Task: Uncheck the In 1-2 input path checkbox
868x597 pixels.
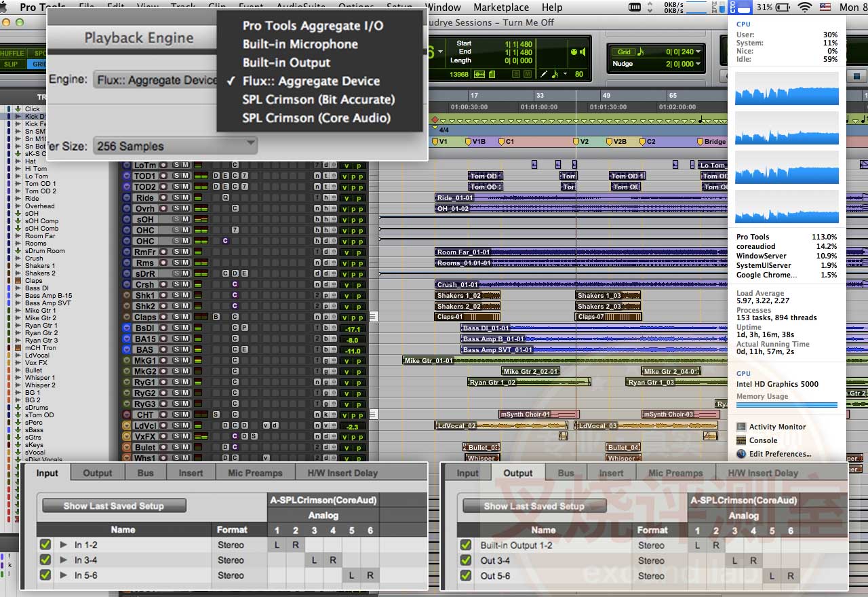Action: [x=45, y=545]
